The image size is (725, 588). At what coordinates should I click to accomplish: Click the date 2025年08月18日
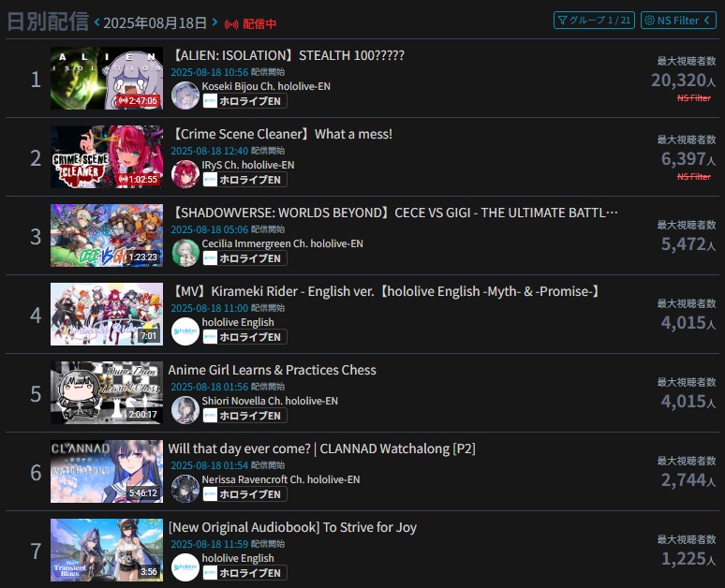[155, 22]
